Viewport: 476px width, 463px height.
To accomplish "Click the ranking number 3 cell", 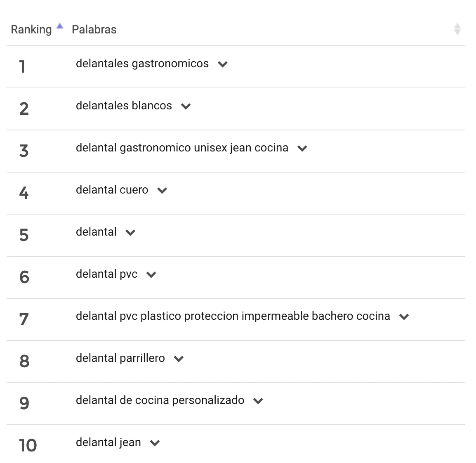I will coord(24,151).
